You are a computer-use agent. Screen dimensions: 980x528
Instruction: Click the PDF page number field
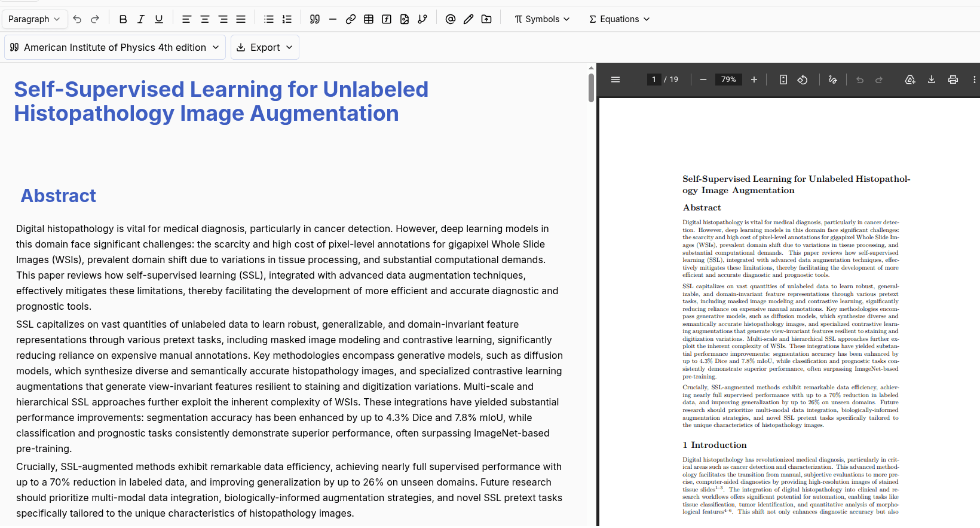pos(654,80)
